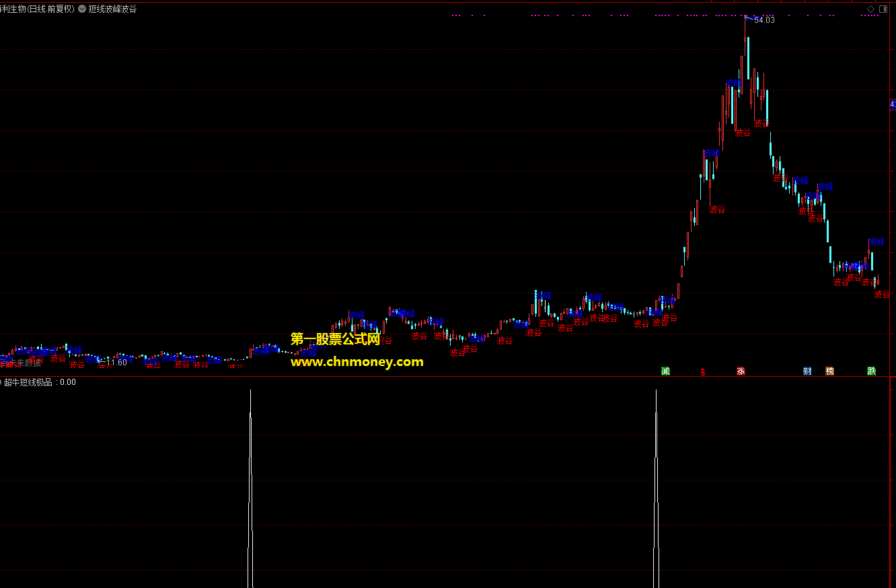The height and width of the screenshot is (588, 896).
Task: Click the orange 榜 event marker
Action: [829, 371]
